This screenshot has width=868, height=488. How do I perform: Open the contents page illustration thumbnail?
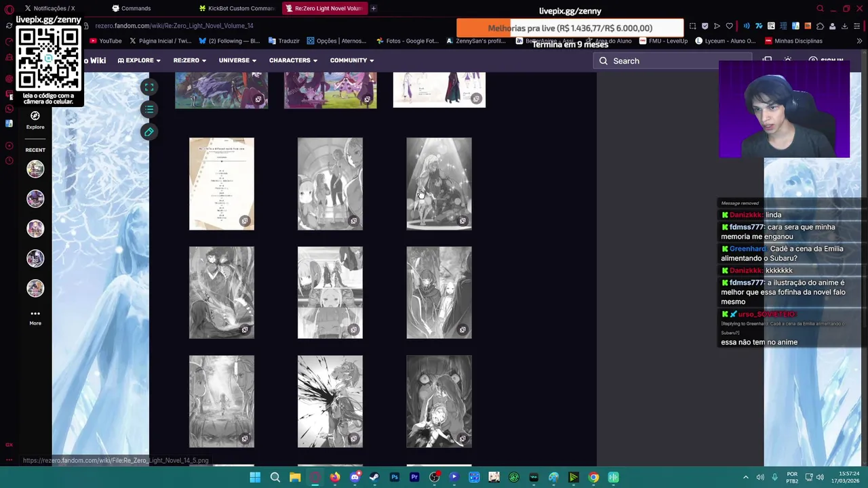coord(222,184)
